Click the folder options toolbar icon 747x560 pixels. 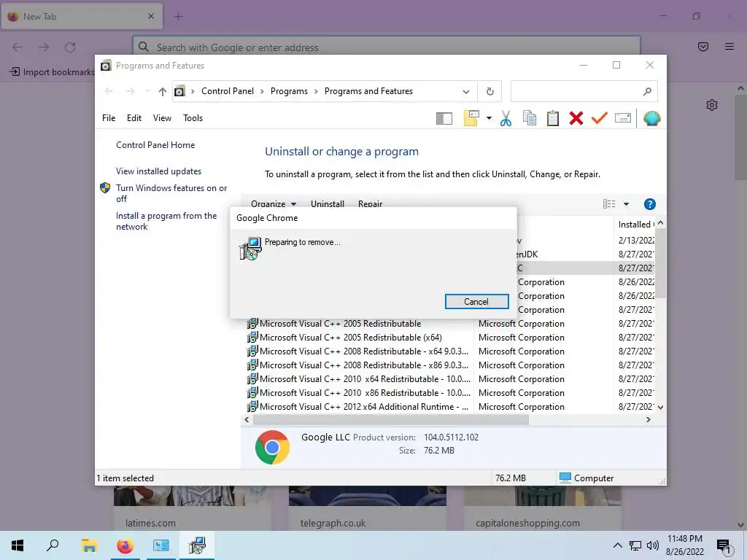click(471, 118)
